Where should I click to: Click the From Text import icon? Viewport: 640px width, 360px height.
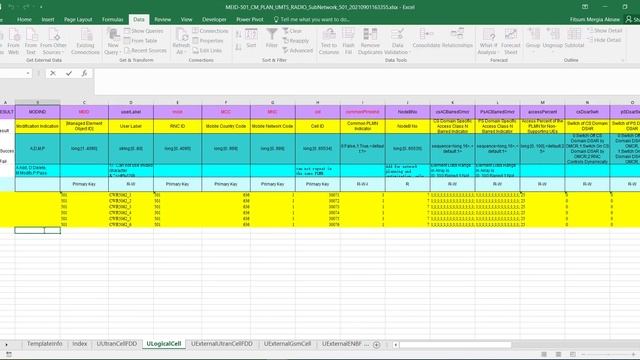pyautogui.click(x=31, y=41)
